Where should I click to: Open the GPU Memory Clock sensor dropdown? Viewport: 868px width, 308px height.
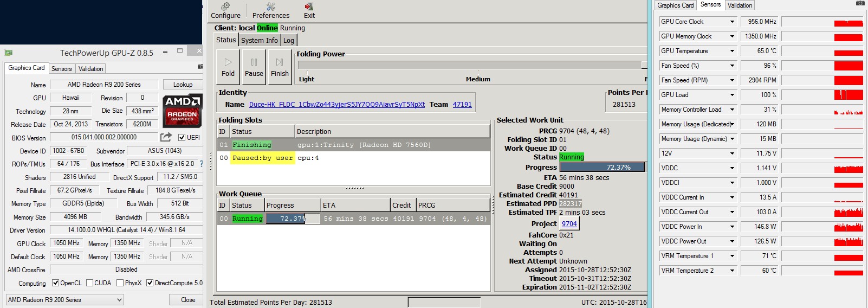point(732,36)
